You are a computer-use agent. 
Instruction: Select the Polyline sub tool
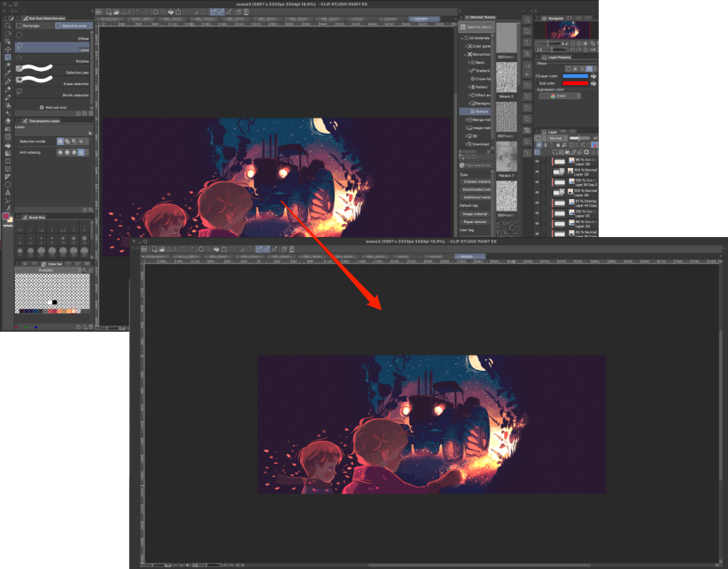(52, 58)
